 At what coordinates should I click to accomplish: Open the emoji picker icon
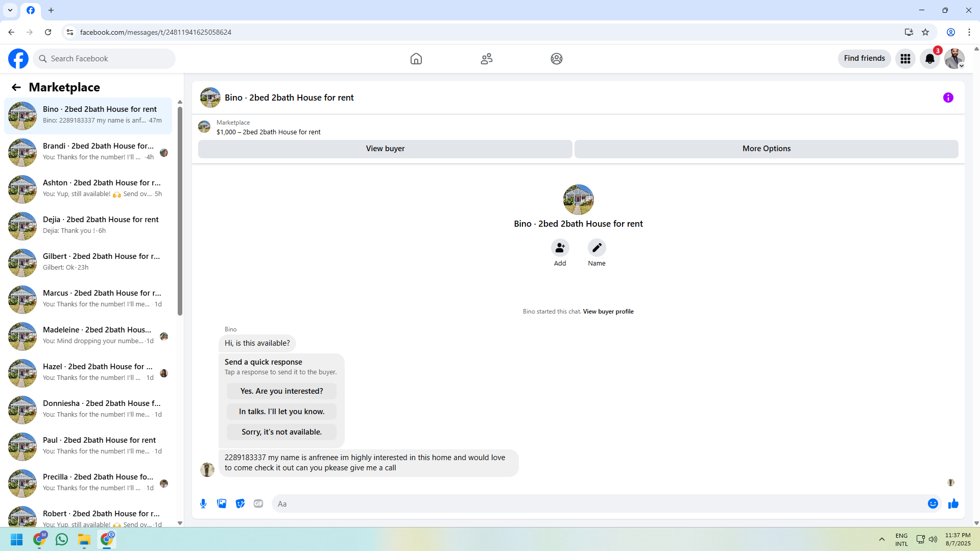933,504
